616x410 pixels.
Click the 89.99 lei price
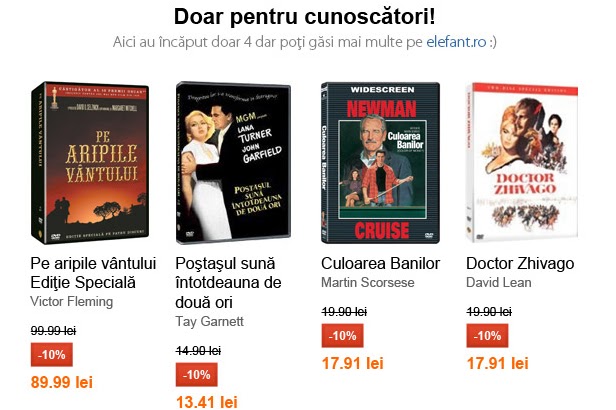pos(62,382)
